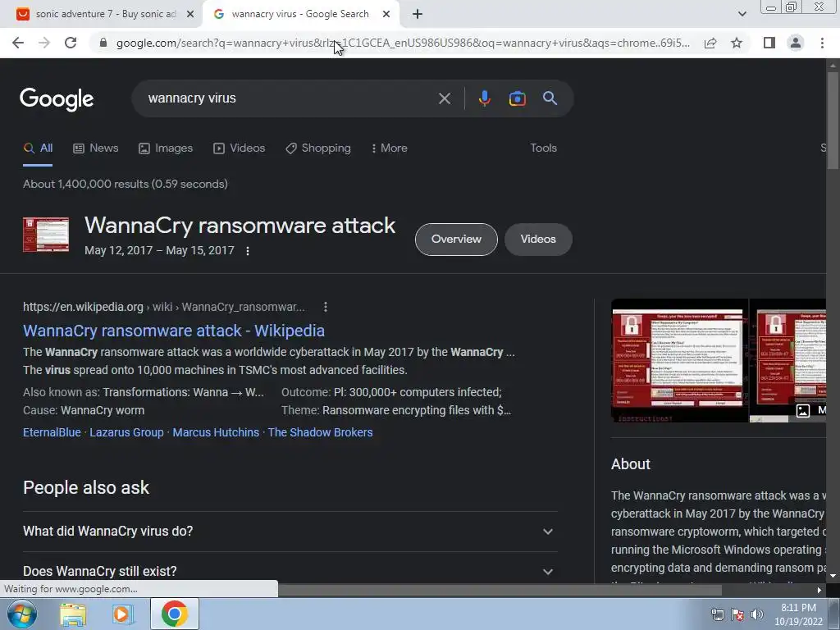Click the horizontal scrollbar thumb
The image size is (840, 630).
[500, 590]
